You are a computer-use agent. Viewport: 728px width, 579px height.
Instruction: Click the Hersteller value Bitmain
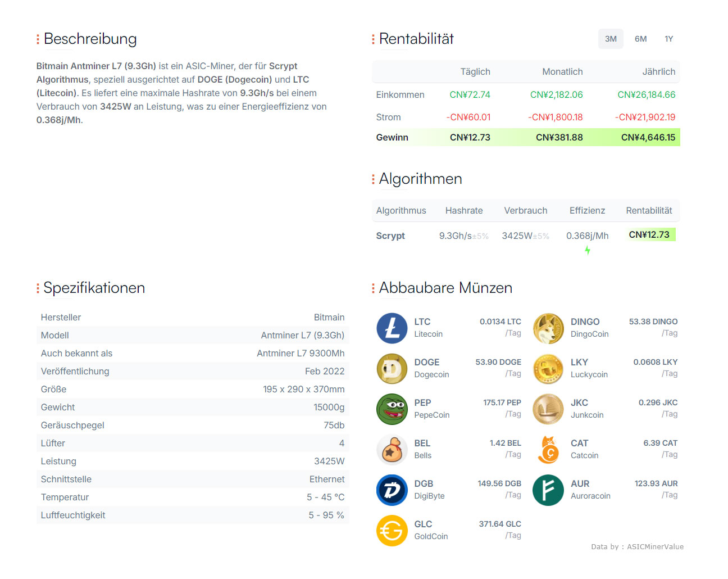[x=329, y=317]
